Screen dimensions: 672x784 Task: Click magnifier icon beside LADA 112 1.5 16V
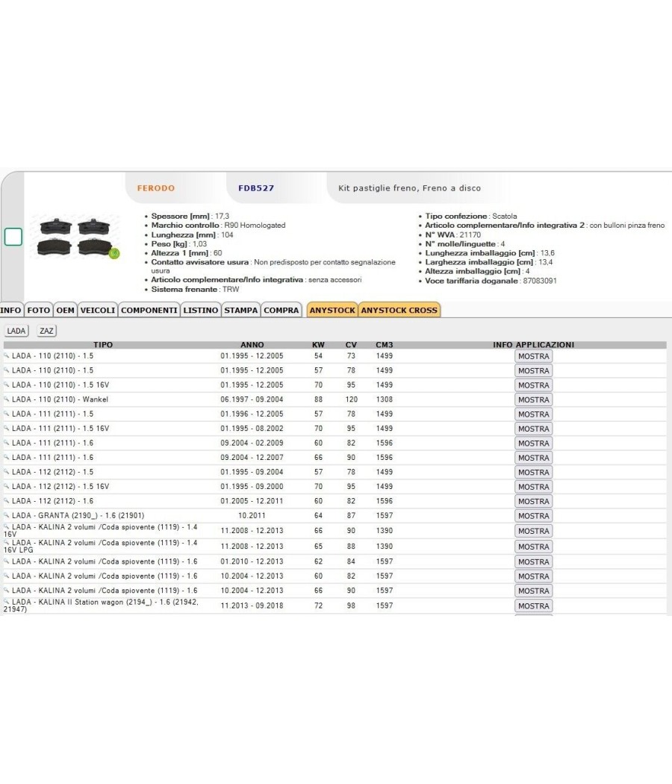(7, 487)
